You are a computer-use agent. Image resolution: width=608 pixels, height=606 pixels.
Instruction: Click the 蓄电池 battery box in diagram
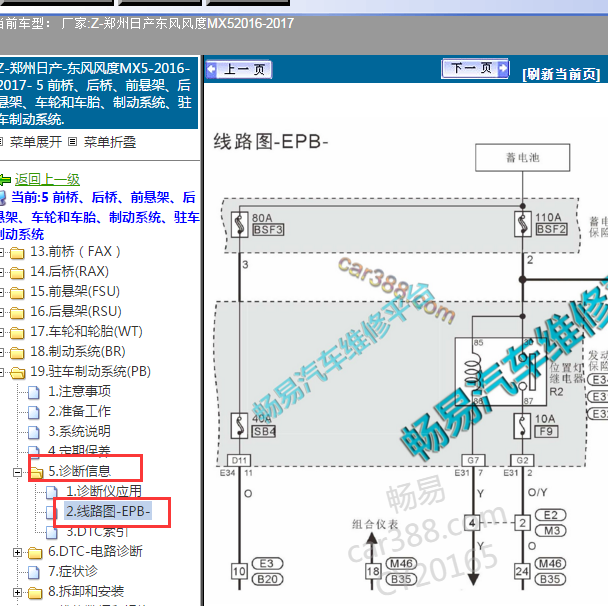pos(522,157)
